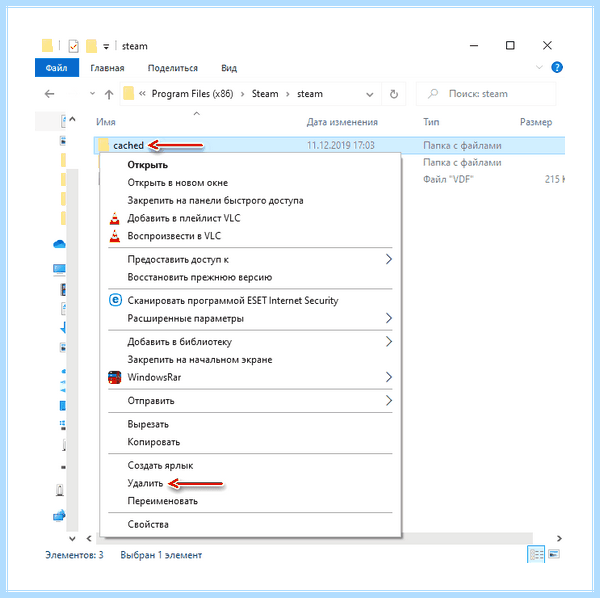Image resolution: width=600 pixels, height=598 pixels.
Task: Expand the ribbon with the chevron
Action: tap(539, 68)
